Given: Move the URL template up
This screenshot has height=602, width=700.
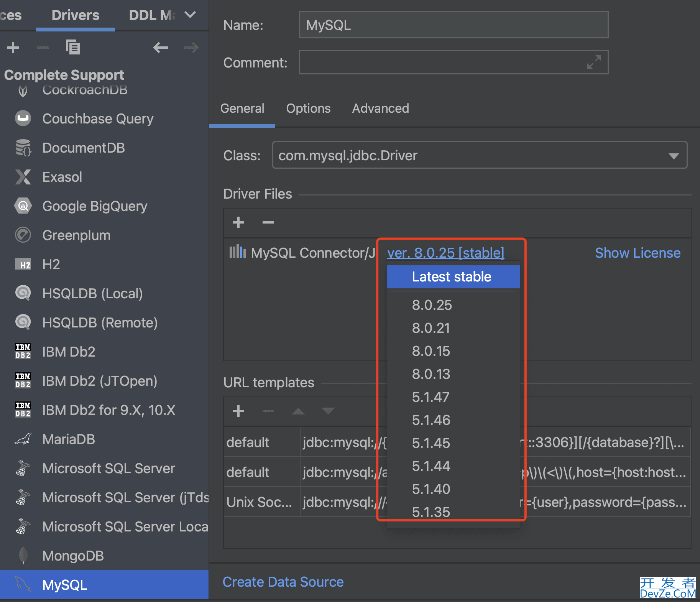Looking at the screenshot, I should [298, 411].
